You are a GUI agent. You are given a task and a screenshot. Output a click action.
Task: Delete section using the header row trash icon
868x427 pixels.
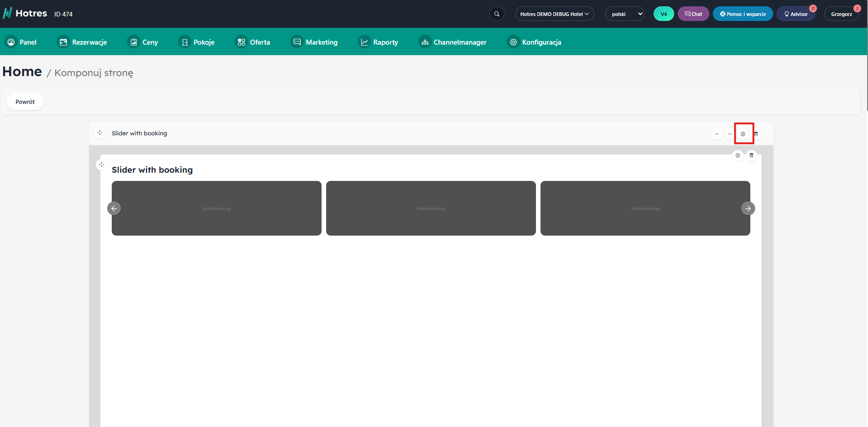[756, 134]
